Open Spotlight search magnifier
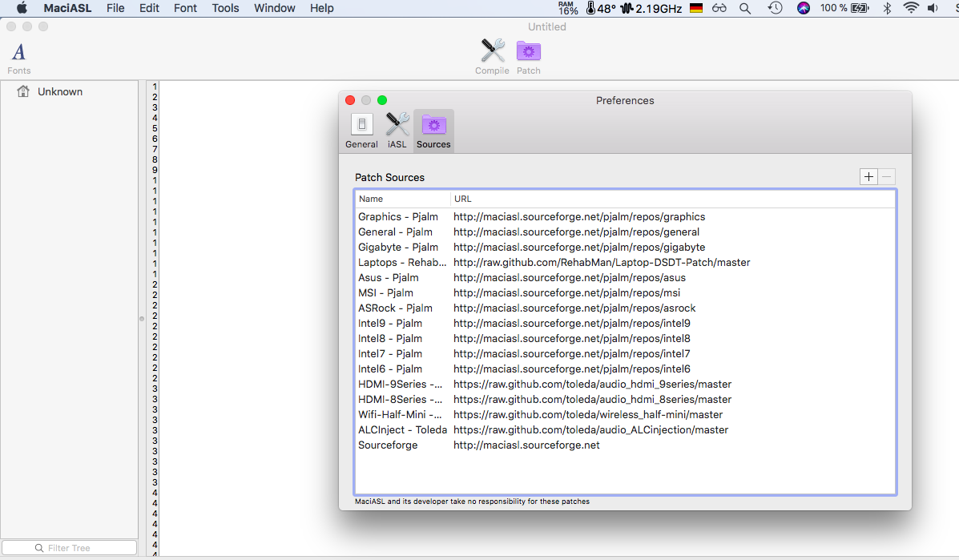 point(745,8)
